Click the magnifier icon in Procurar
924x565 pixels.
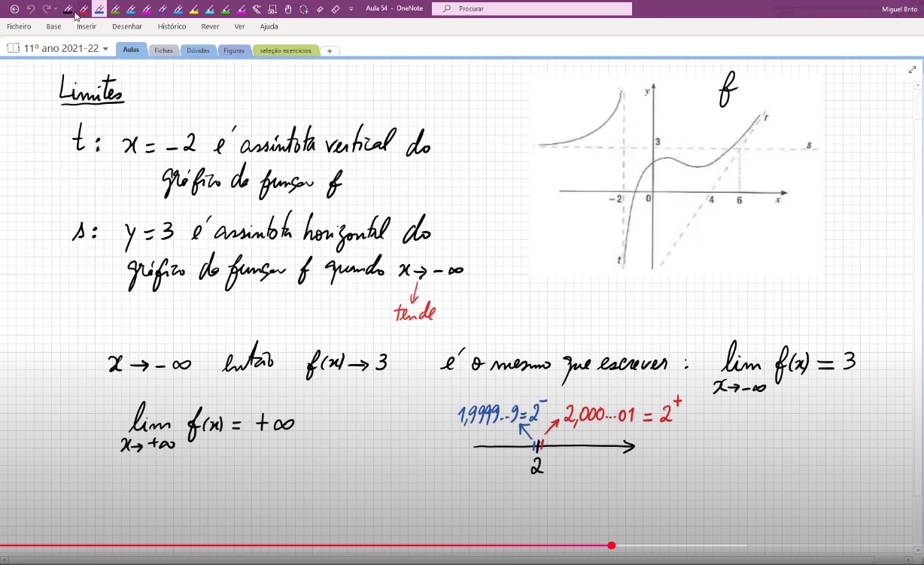click(447, 9)
